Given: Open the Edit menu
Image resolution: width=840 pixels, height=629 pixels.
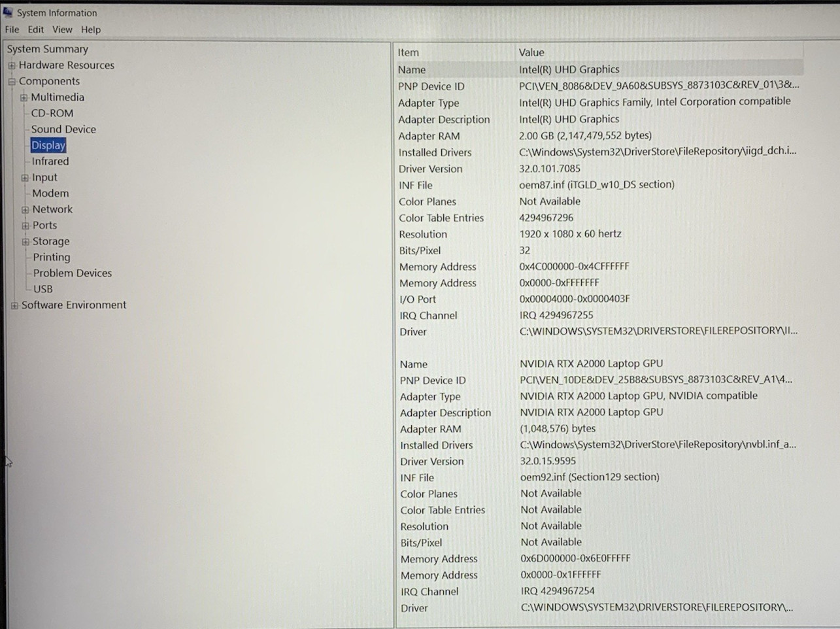Looking at the screenshot, I should tap(36, 29).
